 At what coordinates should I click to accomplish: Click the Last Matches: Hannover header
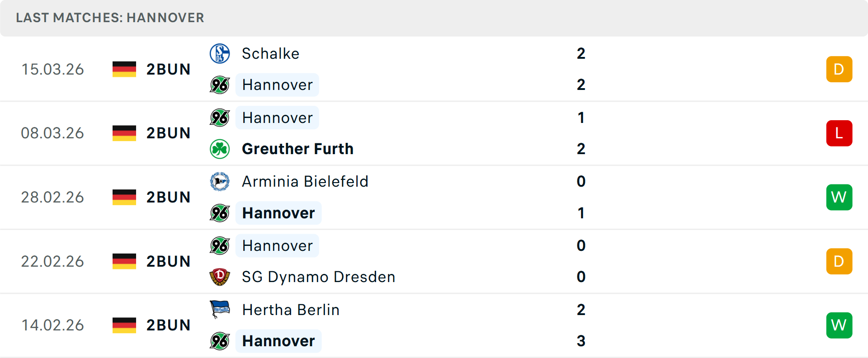pos(110,18)
